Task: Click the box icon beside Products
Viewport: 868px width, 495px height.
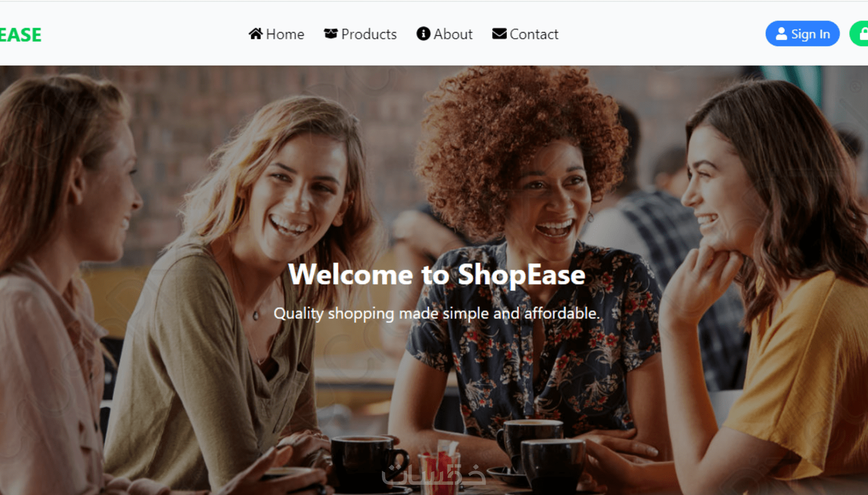Action: point(331,34)
